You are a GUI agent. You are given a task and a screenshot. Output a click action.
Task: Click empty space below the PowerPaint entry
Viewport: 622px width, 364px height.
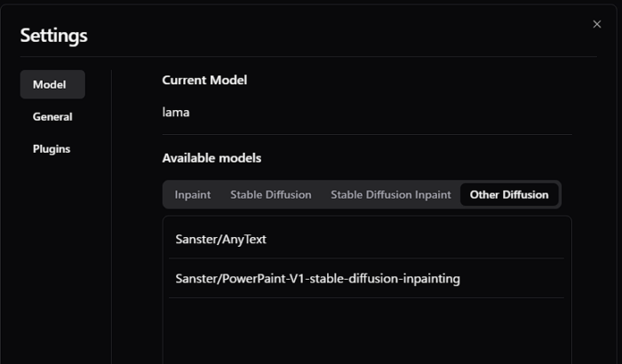pos(366,333)
